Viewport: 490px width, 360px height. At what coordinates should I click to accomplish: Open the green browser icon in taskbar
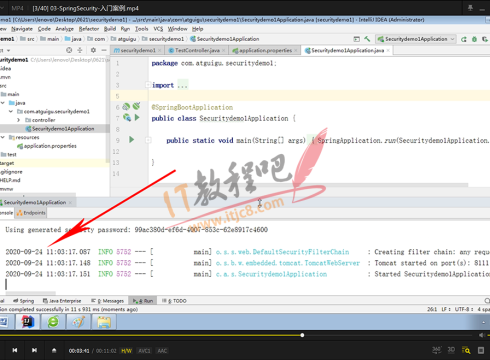click(x=53, y=322)
